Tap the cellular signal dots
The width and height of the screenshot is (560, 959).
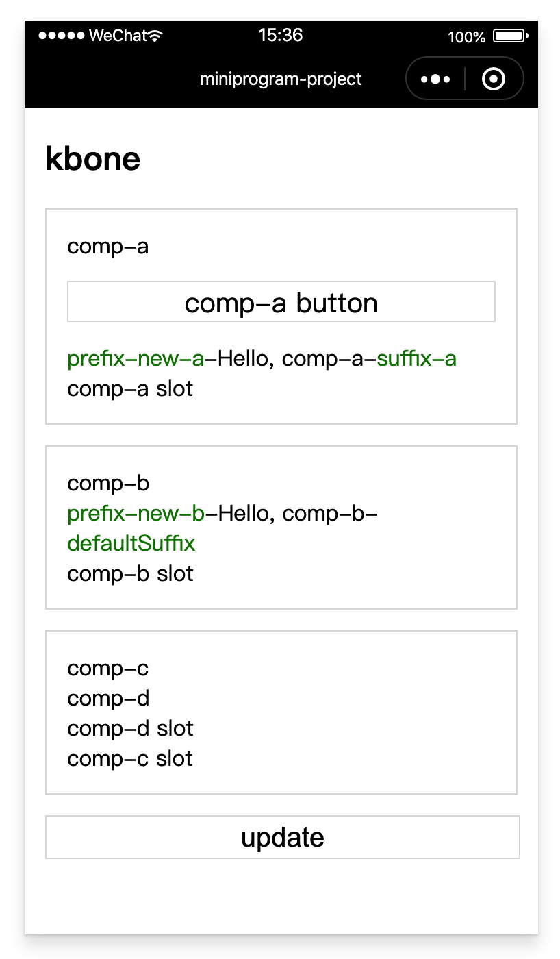tap(62, 36)
